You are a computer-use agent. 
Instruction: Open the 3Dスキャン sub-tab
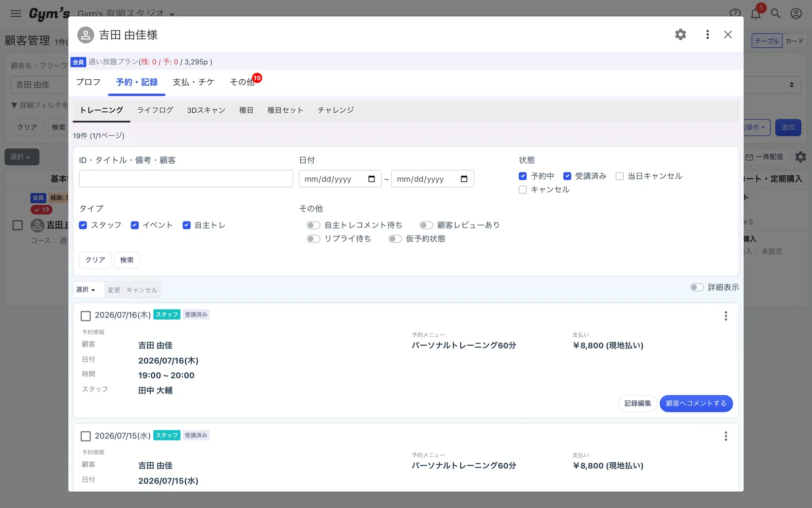[x=206, y=110]
